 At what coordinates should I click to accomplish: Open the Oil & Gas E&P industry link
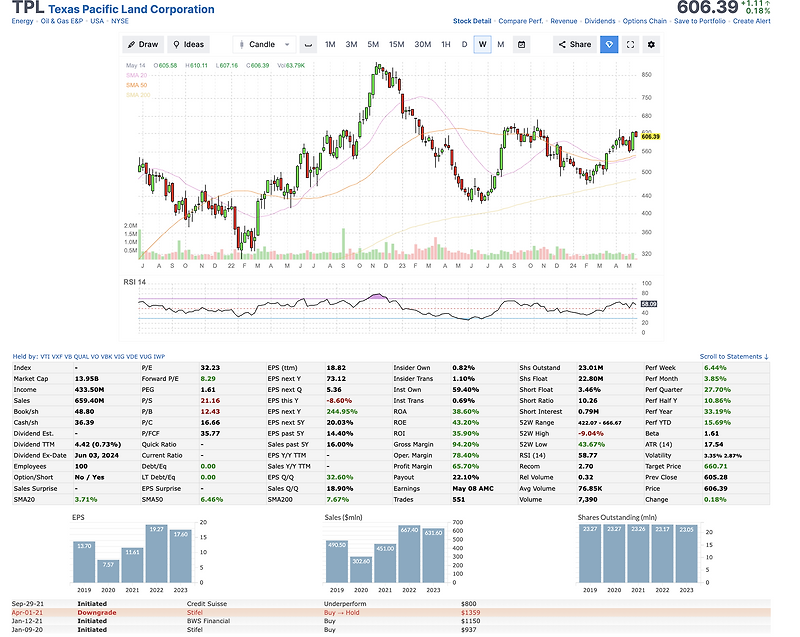click(62, 21)
